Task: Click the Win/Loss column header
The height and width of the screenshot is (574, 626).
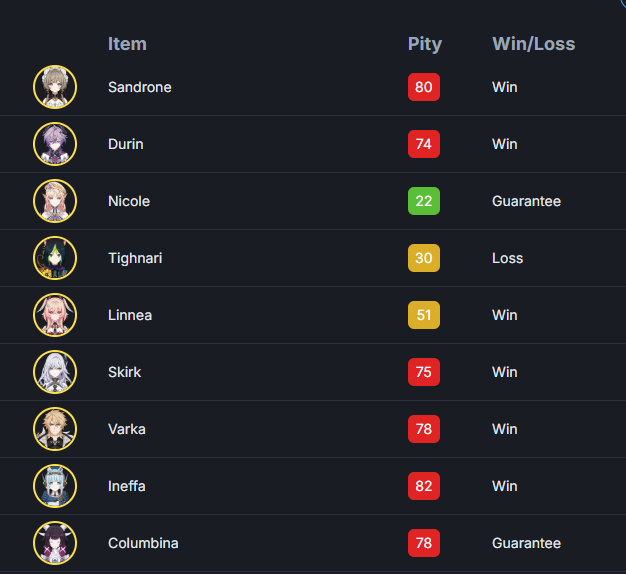Action: [534, 44]
